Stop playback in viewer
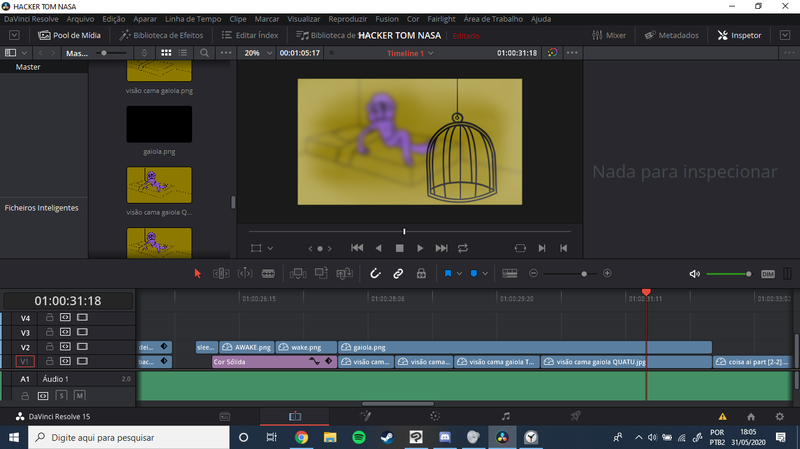The image size is (800, 449). 399,248
